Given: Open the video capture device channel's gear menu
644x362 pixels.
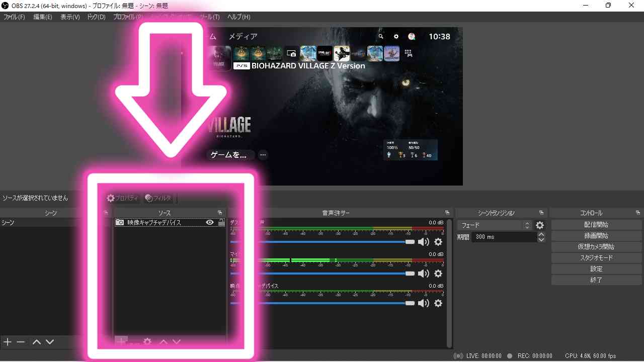Looking at the screenshot, I should pyautogui.click(x=438, y=303).
